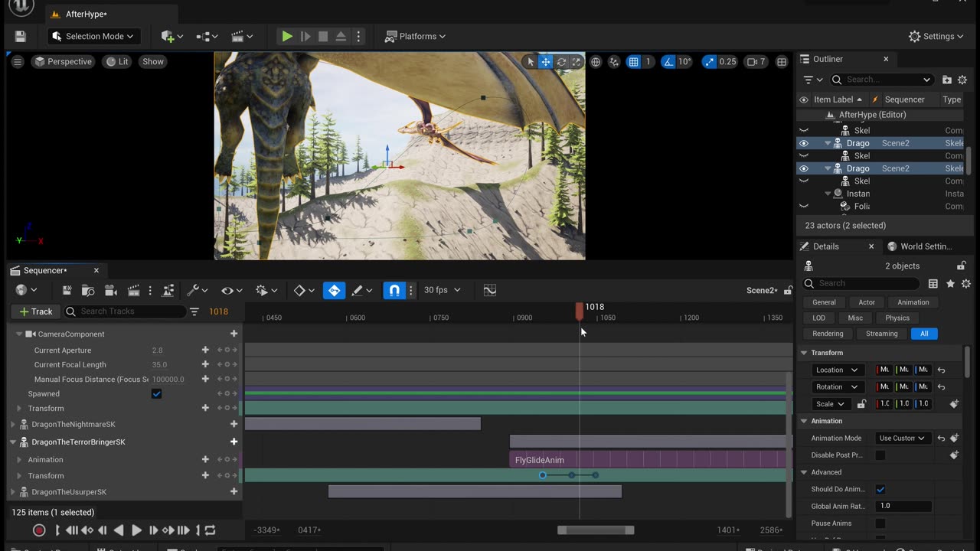Image resolution: width=980 pixels, height=551 pixels.
Task: Activate the Scale gizmo tool
Action: coord(577,61)
